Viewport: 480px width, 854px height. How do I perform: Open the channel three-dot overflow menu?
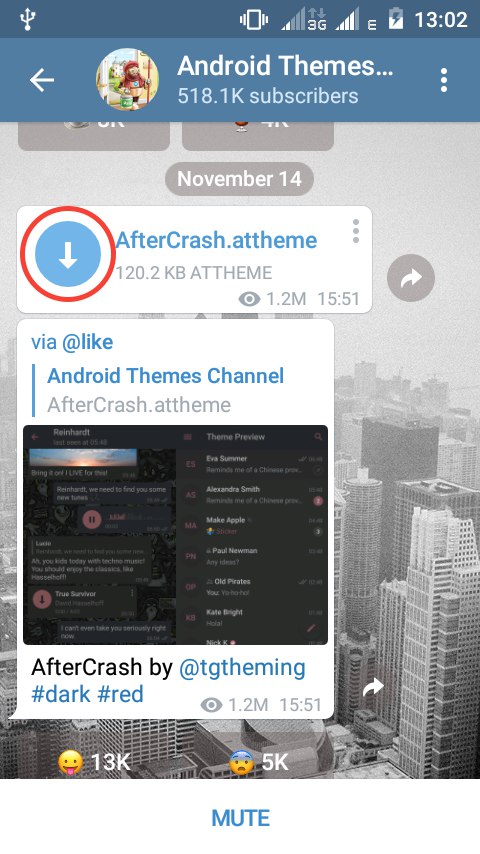tap(444, 80)
